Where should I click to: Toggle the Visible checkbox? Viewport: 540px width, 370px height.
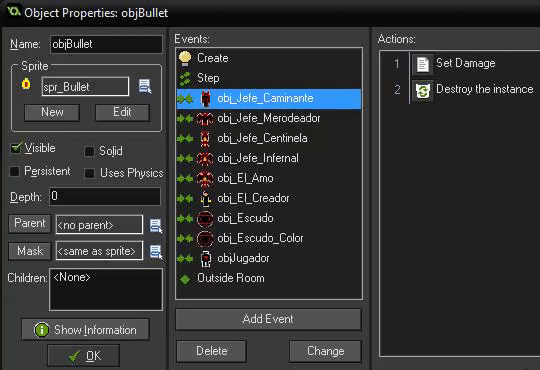click(16, 148)
